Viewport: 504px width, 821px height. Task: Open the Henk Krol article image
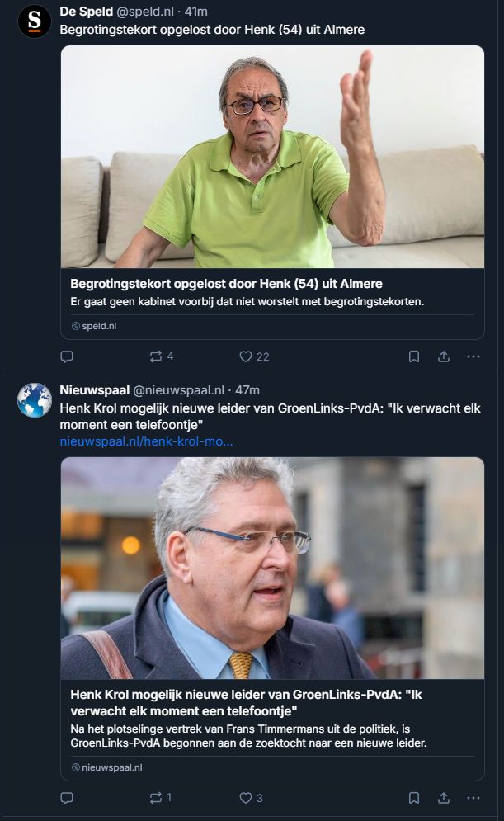[272, 569]
